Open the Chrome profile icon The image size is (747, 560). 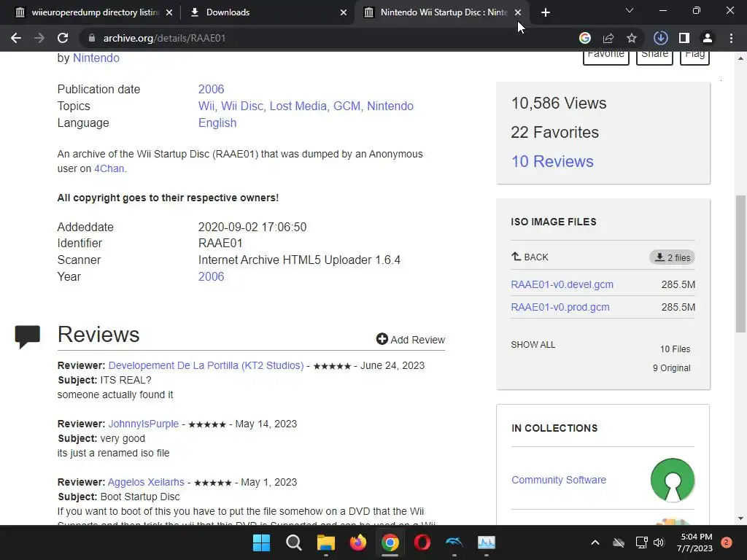pos(708,38)
